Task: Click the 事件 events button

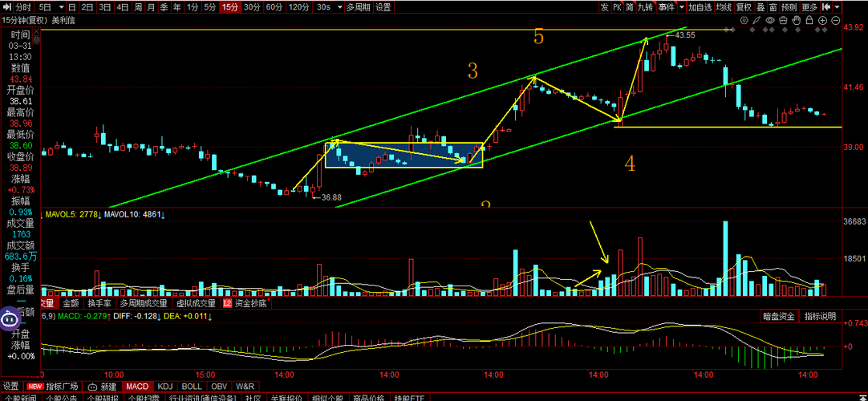Action: [667, 7]
